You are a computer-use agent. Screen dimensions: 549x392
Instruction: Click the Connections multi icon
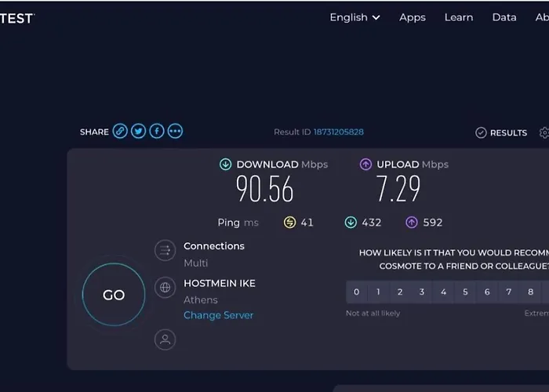click(x=165, y=251)
